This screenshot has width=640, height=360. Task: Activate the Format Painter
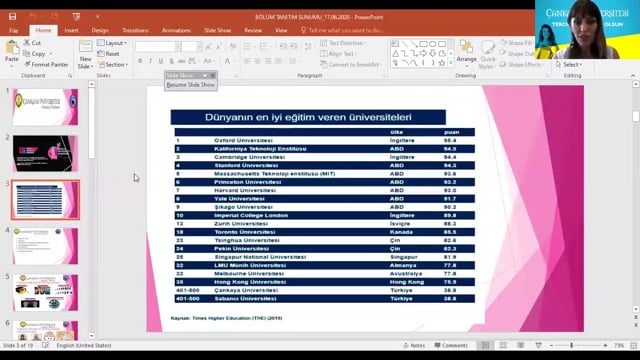(46, 64)
